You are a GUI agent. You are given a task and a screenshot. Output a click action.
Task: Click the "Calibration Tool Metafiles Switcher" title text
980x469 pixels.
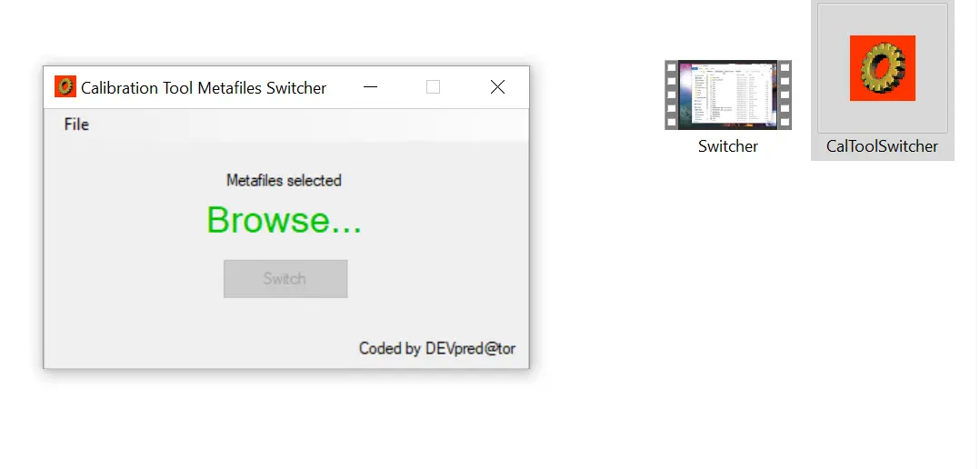point(204,88)
